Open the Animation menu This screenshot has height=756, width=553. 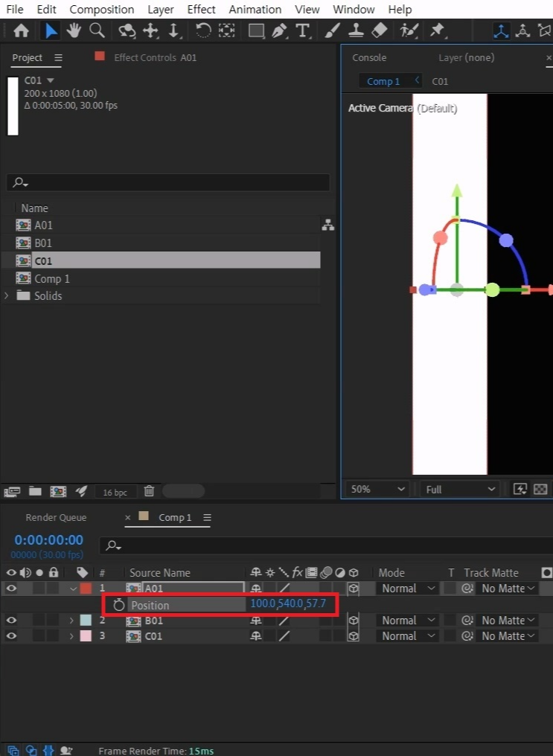255,9
